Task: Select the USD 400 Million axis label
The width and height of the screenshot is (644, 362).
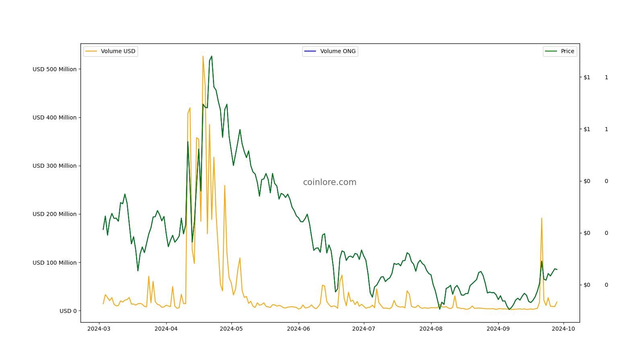Action: tap(54, 117)
